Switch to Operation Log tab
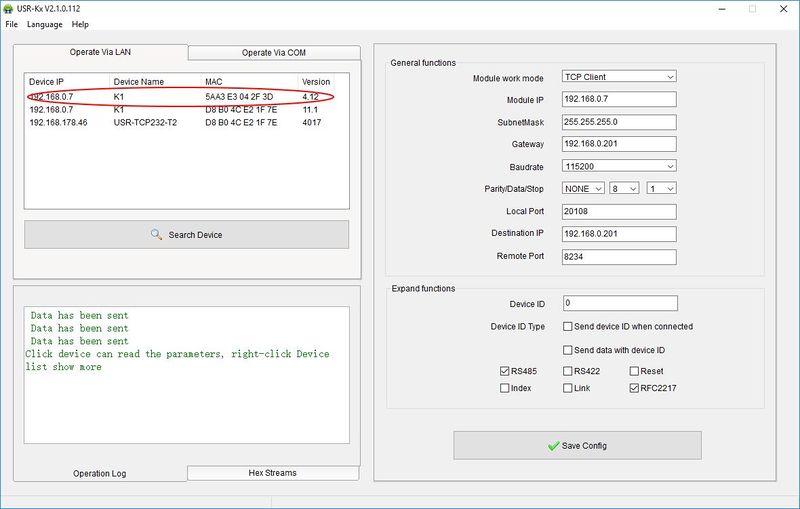The width and height of the screenshot is (800, 509). pyautogui.click(x=99, y=473)
